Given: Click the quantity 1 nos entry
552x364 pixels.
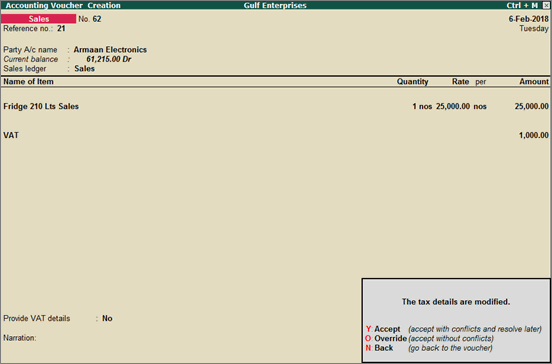Looking at the screenshot, I should pos(422,106).
